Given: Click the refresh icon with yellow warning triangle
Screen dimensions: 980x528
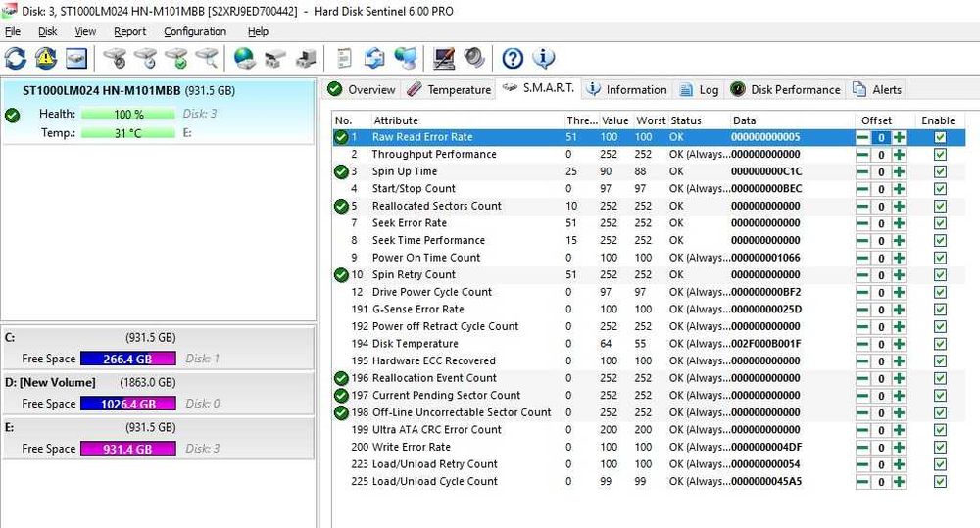Looking at the screenshot, I should (x=46, y=58).
